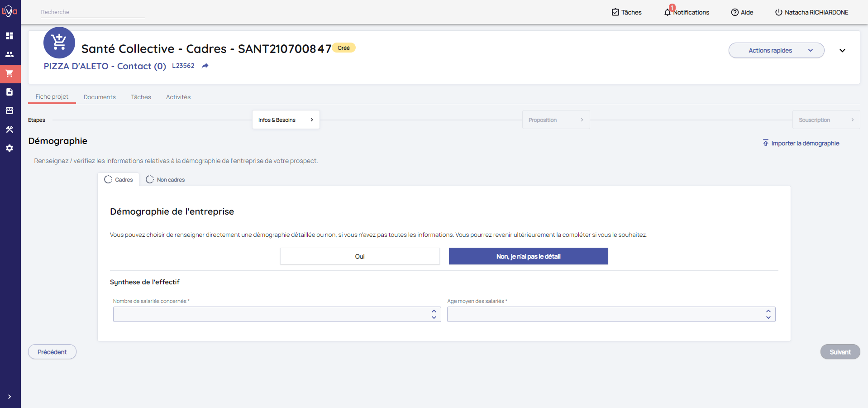
Task: Click the Créé status badge
Action: [343, 48]
